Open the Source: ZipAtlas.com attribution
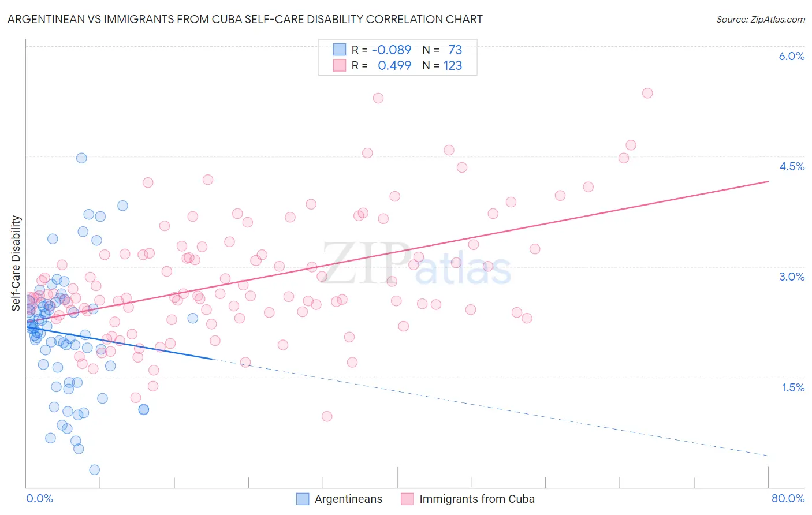Viewport: 812px width, 515px height. pos(761,19)
